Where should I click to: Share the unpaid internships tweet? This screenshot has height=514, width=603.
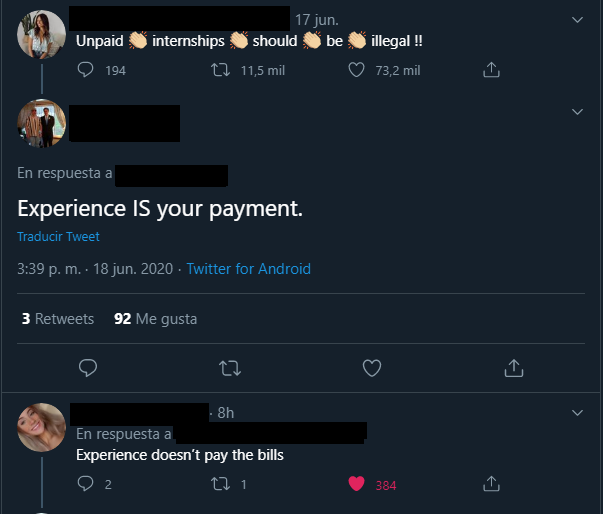click(491, 70)
